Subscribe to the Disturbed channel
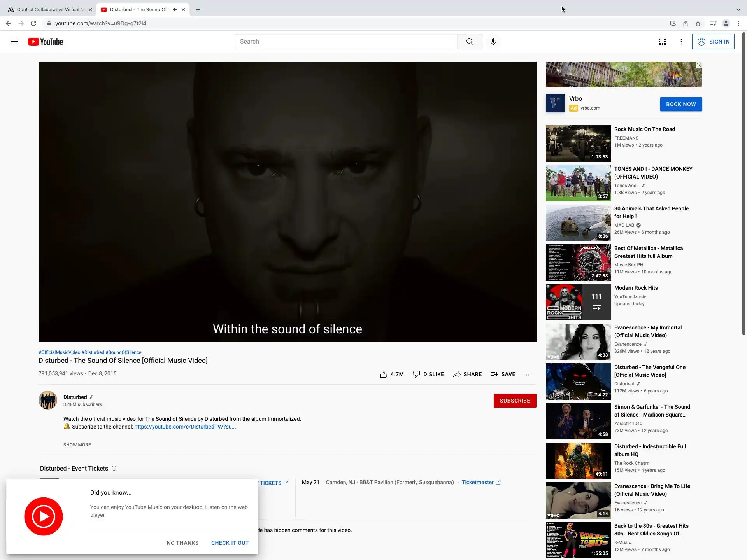 coord(515,401)
